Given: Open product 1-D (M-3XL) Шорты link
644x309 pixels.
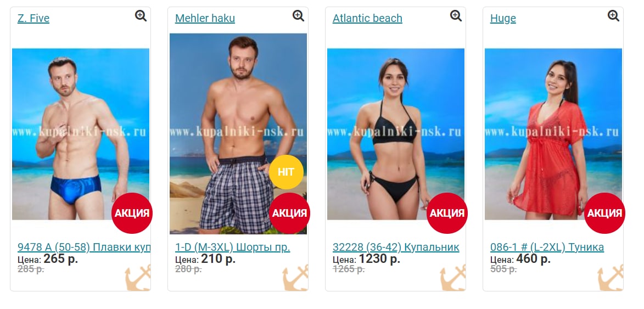Looking at the screenshot, I should (232, 247).
